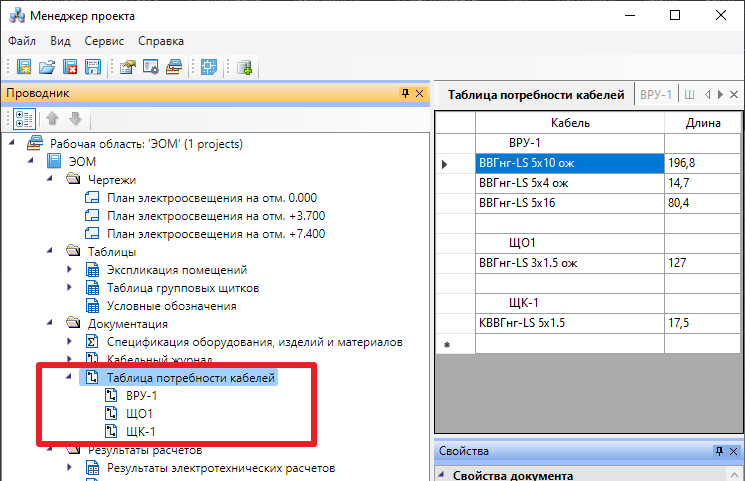Click the new project toolbar icon
This screenshot has width=745, height=481.
click(x=23, y=68)
